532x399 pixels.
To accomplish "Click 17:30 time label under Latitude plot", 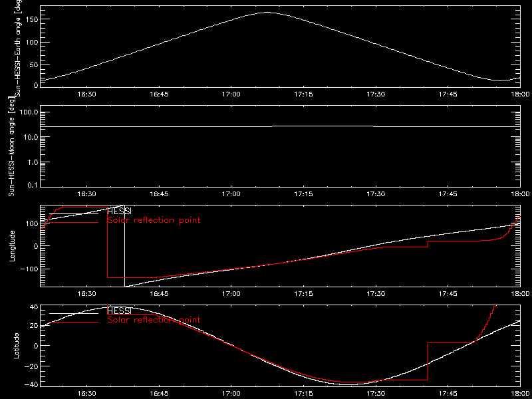I will tap(376, 394).
